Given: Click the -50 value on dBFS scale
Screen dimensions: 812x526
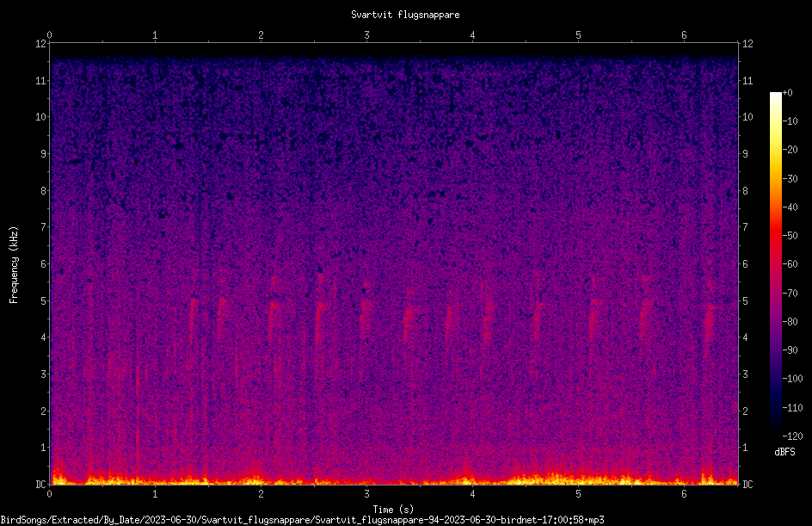Looking at the screenshot, I should click(x=790, y=235).
